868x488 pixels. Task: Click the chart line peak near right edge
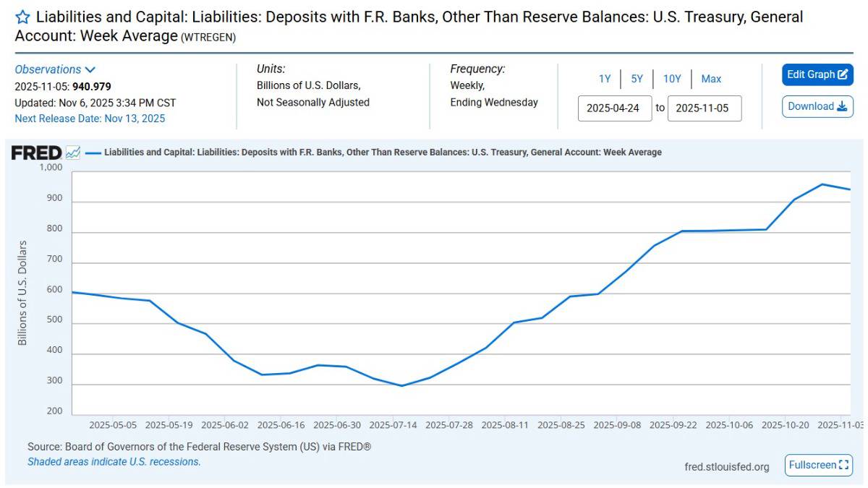click(822, 184)
